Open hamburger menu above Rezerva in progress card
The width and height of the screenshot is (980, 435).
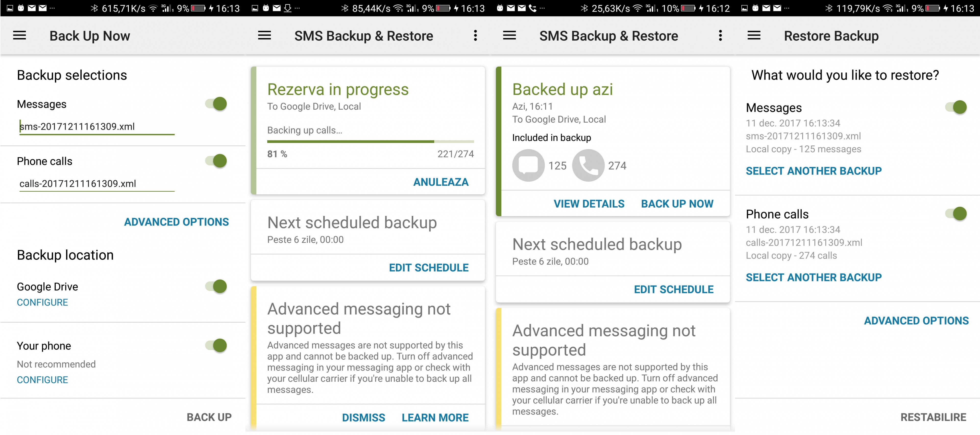pos(264,36)
